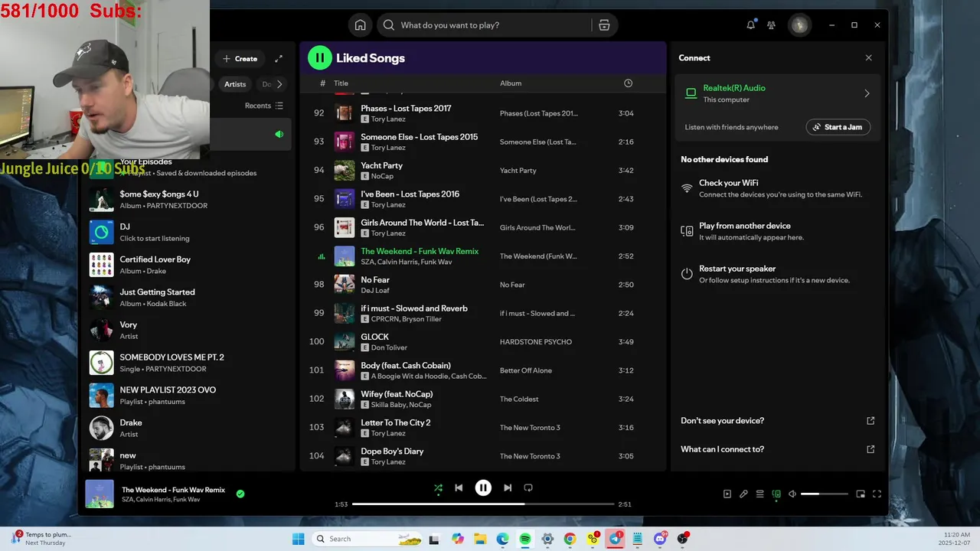Open $ome $exy $ongs 4 U album

[x=188, y=200]
